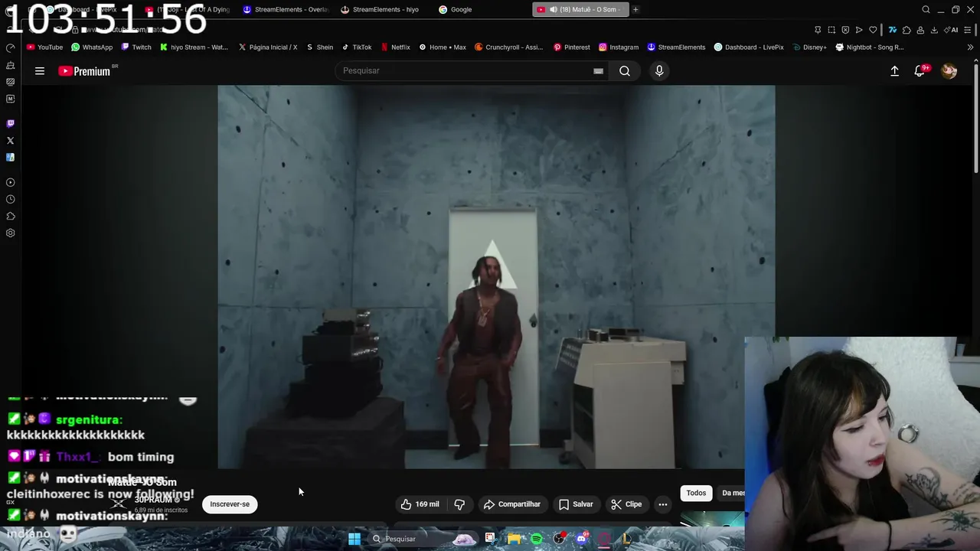Open the on-screen keyboard icon in search box
The height and width of the screenshot is (551, 980).
[598, 71]
